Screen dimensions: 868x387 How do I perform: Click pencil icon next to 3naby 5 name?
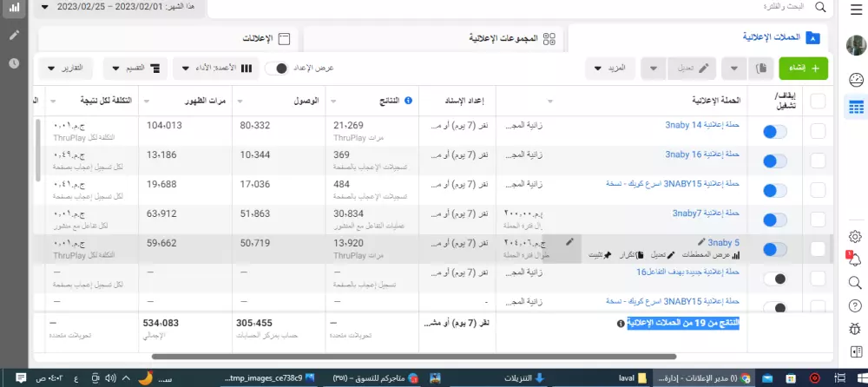tap(702, 242)
